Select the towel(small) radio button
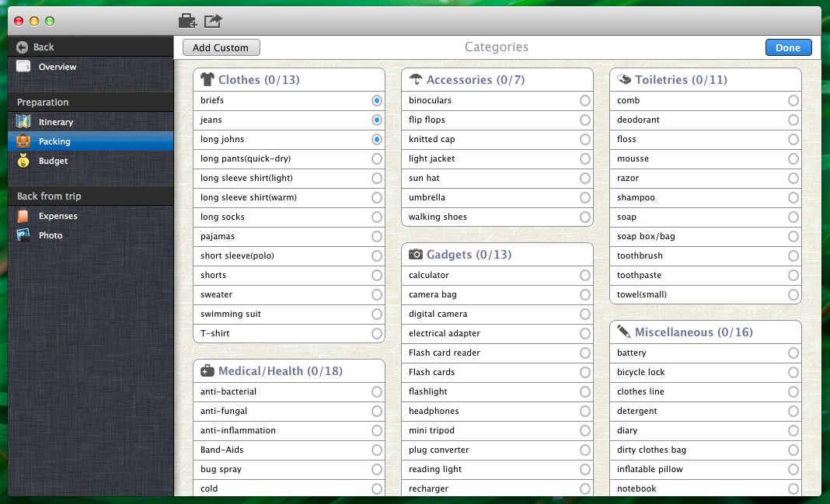Screen dimensions: 830x504 [x=793, y=294]
